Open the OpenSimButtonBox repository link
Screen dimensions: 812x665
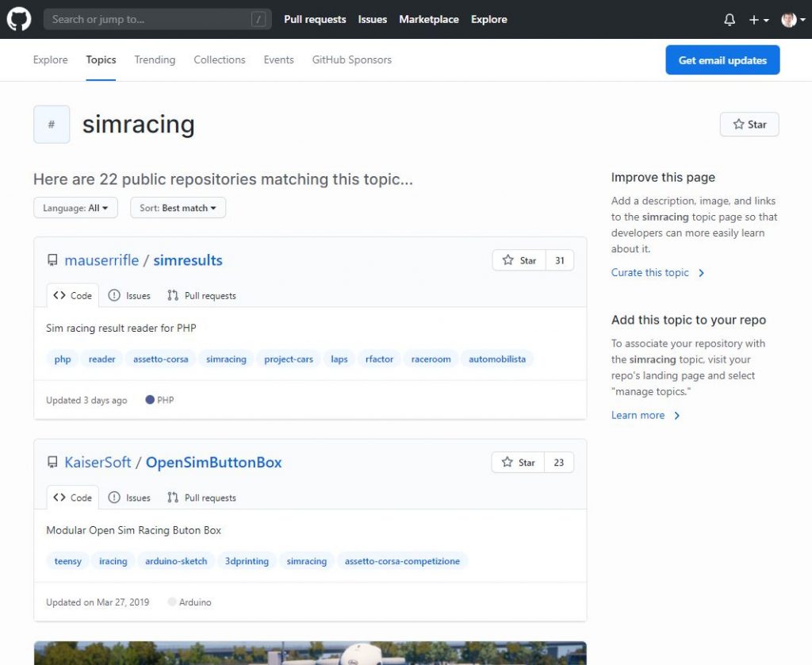pos(213,463)
